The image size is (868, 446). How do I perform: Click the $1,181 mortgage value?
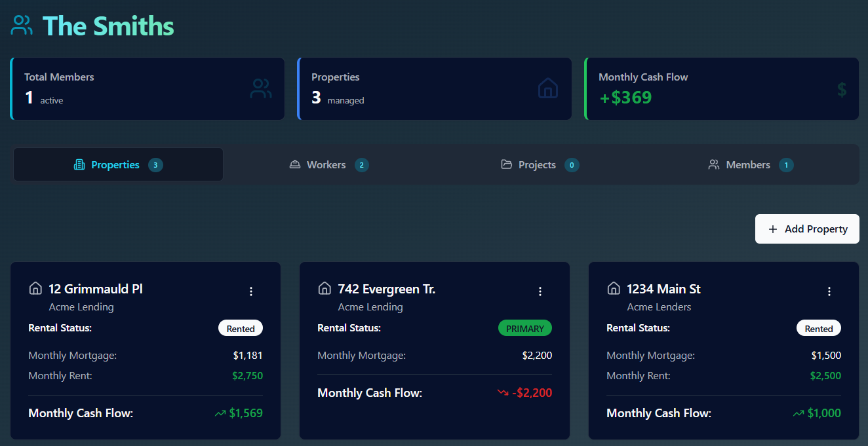click(x=248, y=356)
